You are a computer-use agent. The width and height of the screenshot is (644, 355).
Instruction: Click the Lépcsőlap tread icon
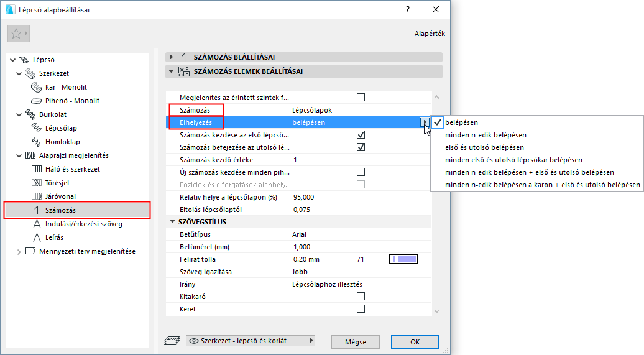tap(37, 128)
